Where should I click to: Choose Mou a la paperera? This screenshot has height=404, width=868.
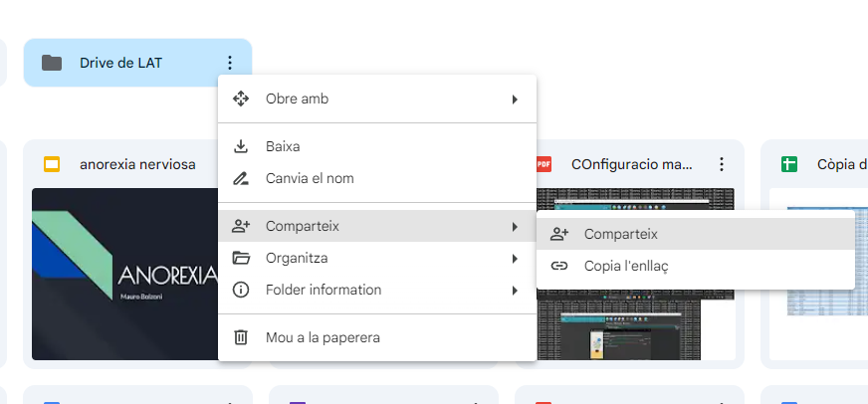[x=323, y=337]
